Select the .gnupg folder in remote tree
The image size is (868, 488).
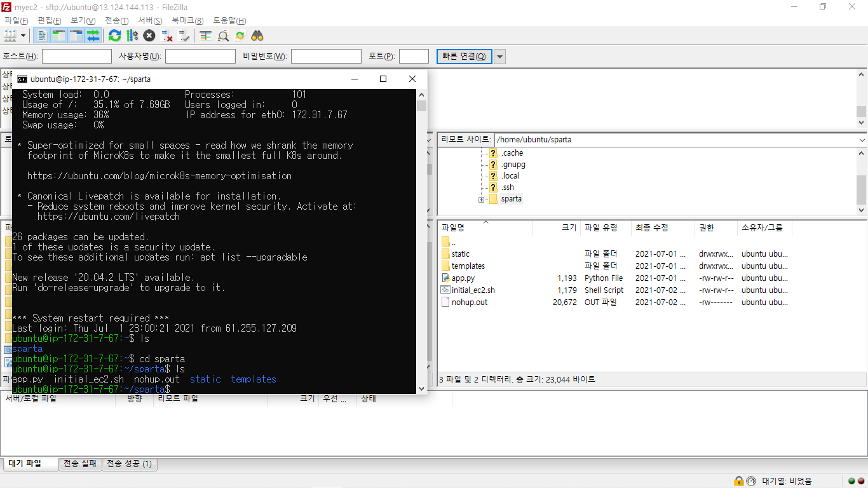[513, 165]
